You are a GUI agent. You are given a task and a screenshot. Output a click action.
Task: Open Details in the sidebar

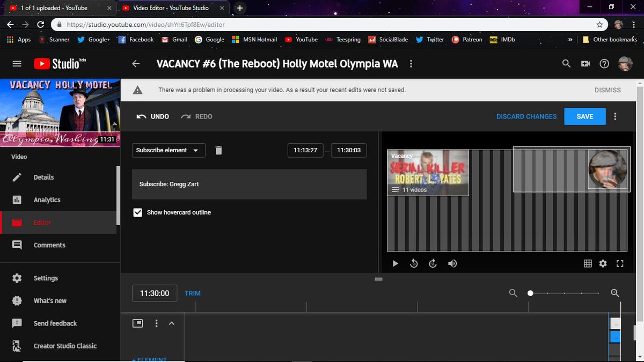[58, 177]
